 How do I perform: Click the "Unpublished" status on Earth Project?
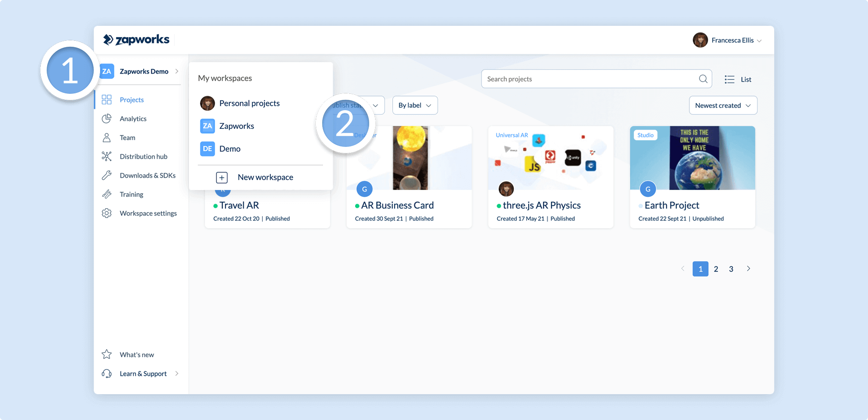[708, 219]
